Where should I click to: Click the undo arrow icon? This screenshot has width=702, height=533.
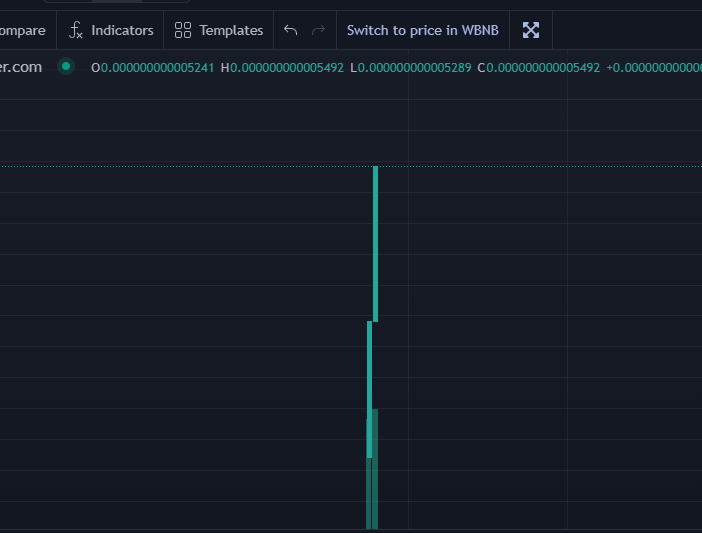291,30
